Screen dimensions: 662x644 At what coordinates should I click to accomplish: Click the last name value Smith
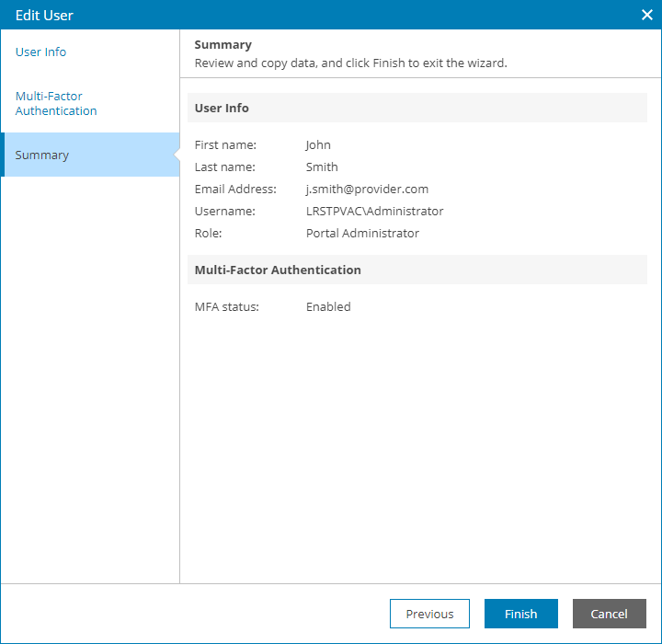pyautogui.click(x=322, y=167)
